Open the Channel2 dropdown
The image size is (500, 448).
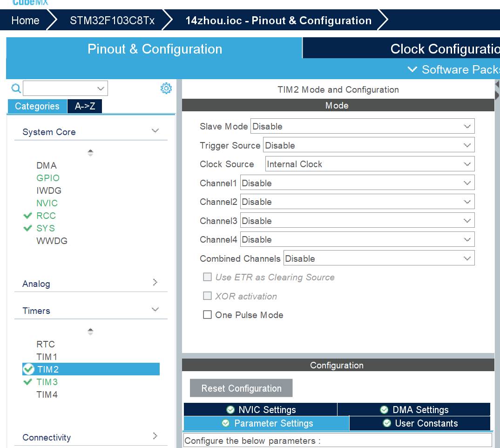pyautogui.click(x=358, y=202)
